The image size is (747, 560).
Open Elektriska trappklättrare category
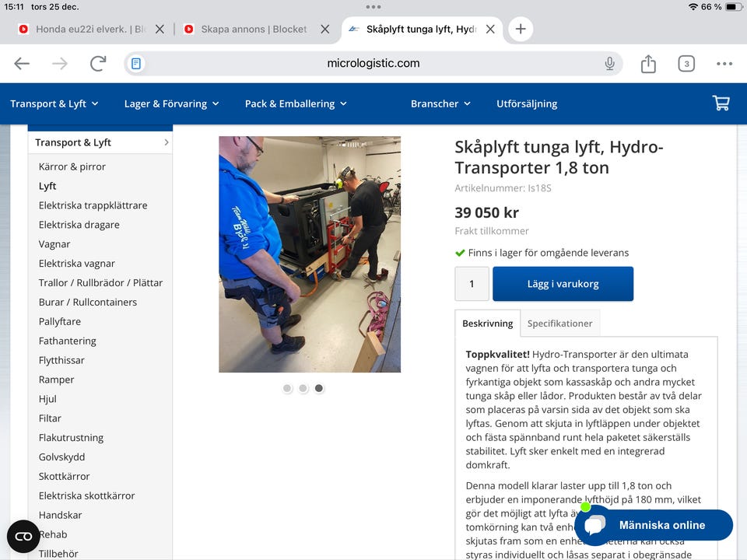93,205
